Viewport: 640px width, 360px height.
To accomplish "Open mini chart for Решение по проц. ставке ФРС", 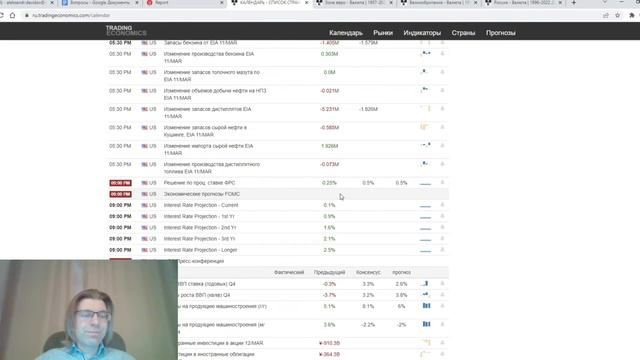I will (x=425, y=184).
